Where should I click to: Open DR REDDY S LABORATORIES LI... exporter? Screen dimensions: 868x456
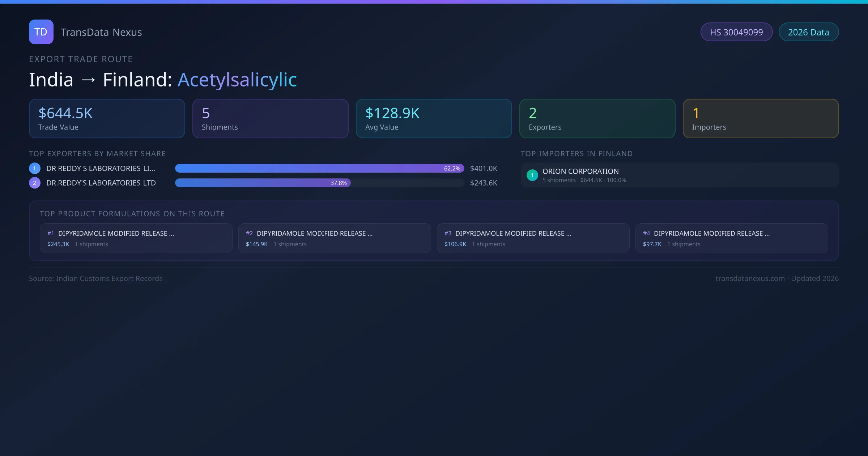[x=101, y=168]
